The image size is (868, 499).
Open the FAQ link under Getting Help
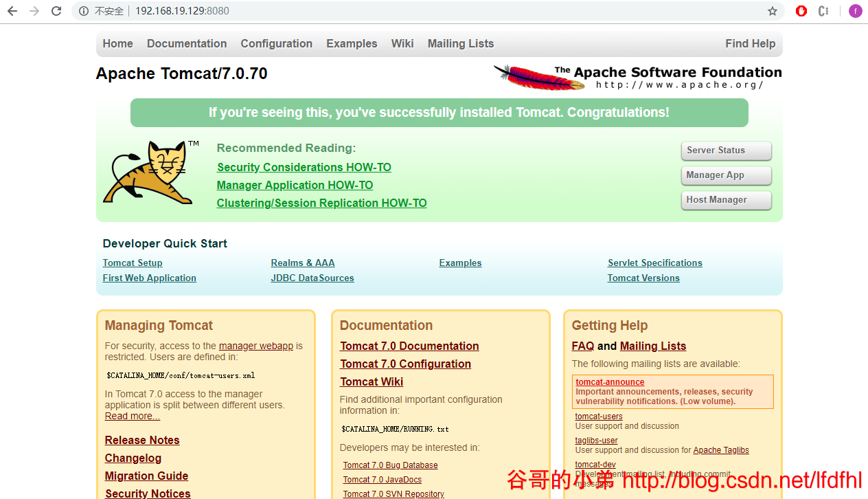pos(583,346)
